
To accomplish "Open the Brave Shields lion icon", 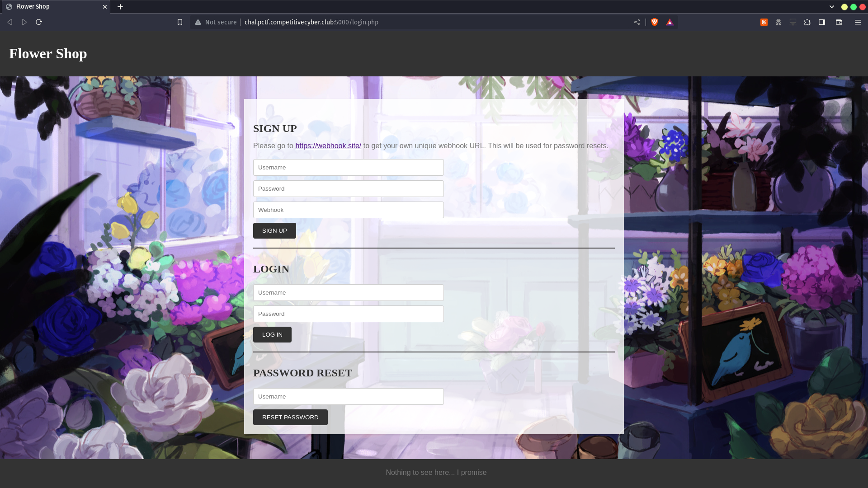I will 655,22.
